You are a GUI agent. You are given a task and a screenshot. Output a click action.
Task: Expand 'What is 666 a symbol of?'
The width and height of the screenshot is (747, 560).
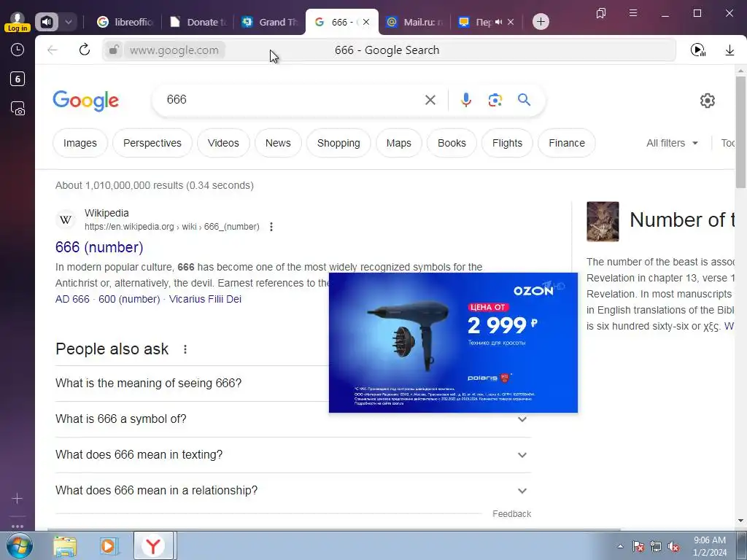click(x=293, y=419)
